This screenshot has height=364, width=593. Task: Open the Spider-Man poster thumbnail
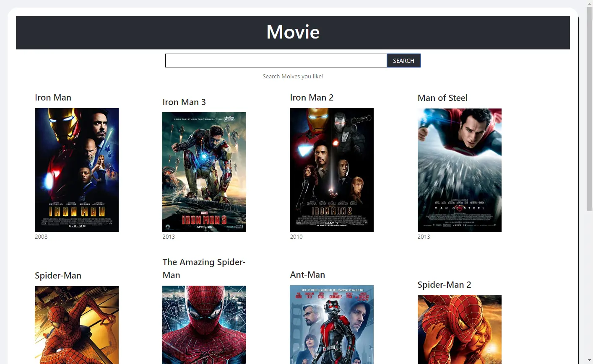(x=77, y=325)
